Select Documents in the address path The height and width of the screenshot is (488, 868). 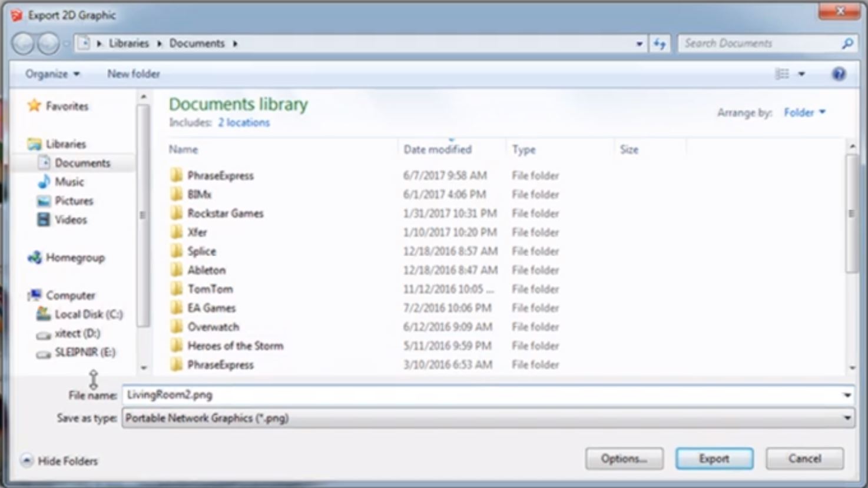[x=197, y=44]
